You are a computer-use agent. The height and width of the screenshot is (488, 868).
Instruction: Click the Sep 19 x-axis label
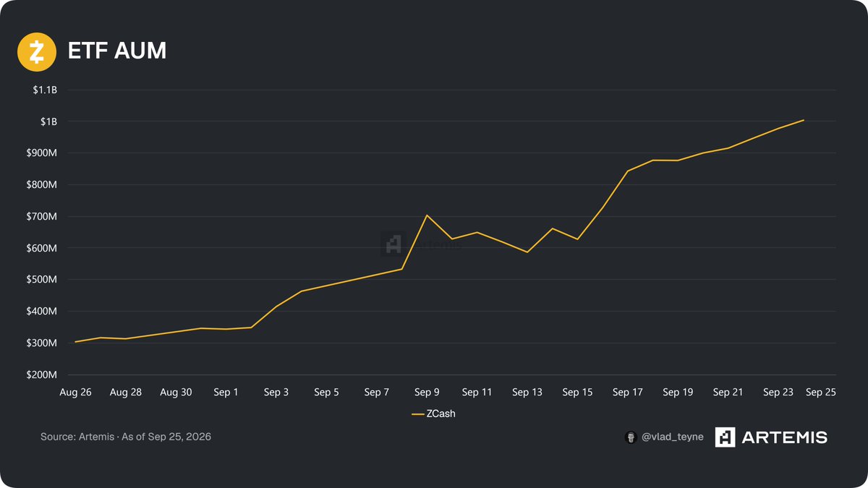(x=678, y=393)
